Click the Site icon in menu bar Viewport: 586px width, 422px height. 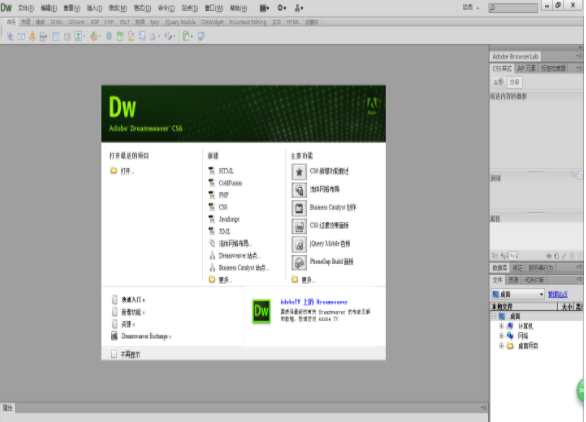tap(298, 7)
